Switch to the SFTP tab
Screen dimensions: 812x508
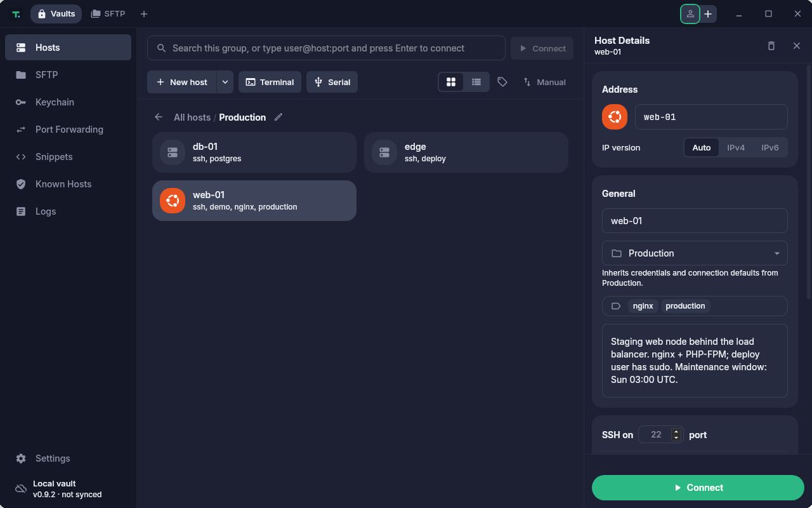(x=108, y=14)
